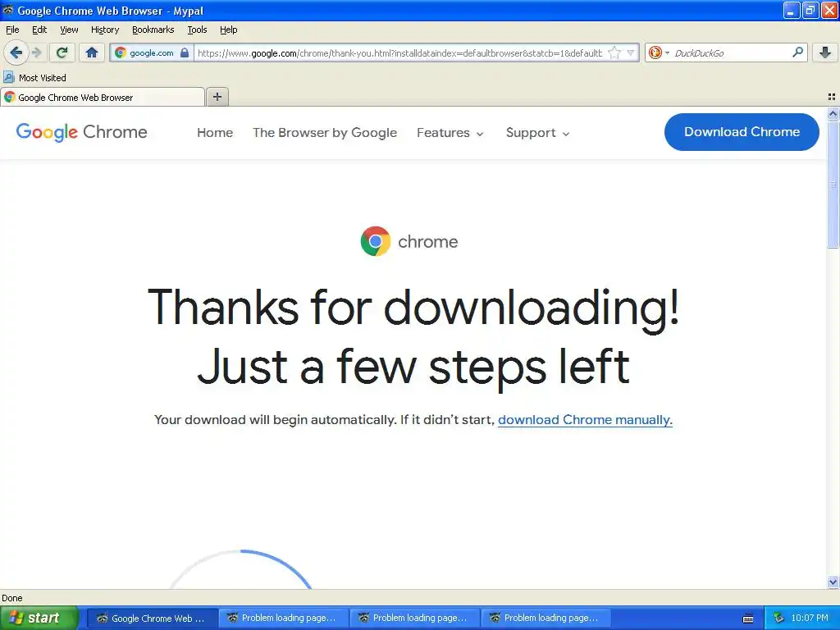840x630 pixels.
Task: Open the downloads arrow button
Action: point(825,52)
